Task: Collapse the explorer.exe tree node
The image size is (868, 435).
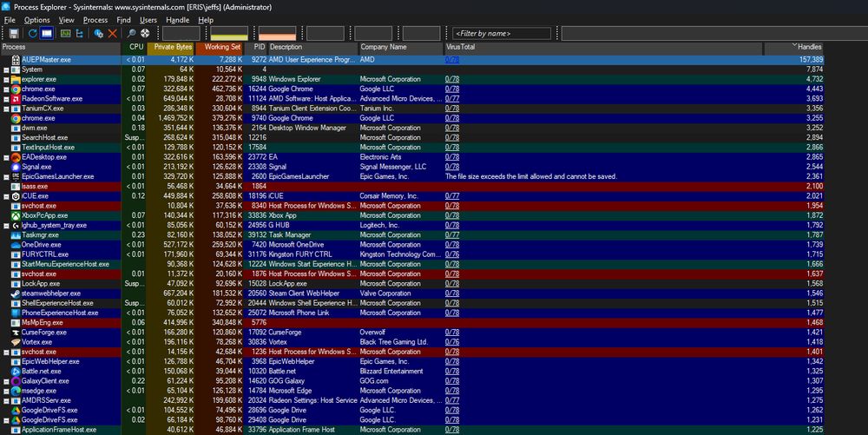Action: 6,79
